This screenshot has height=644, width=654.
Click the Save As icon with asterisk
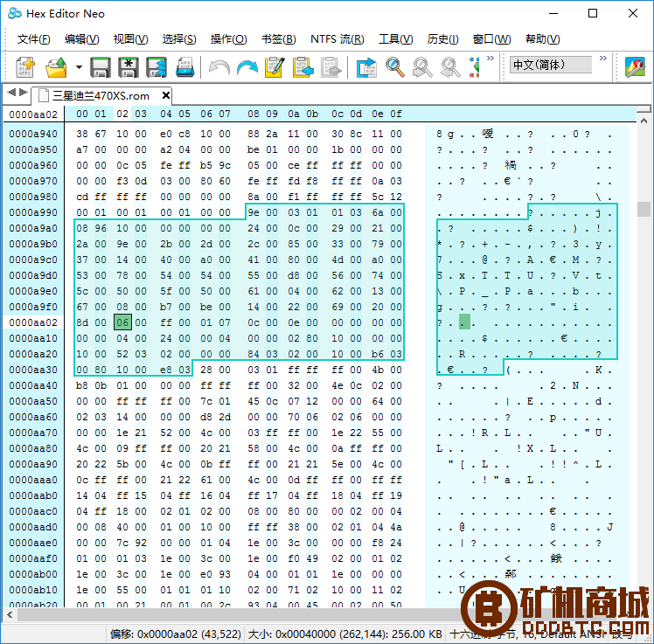129,67
